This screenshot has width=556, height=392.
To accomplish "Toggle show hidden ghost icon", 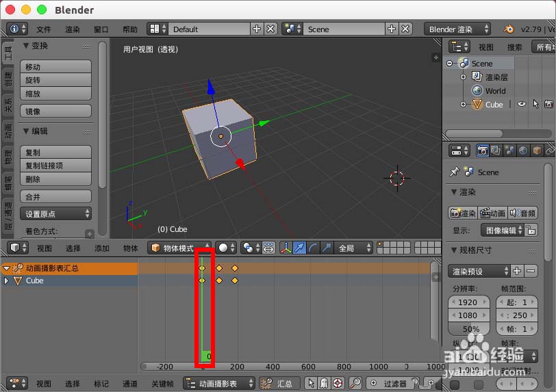I will coord(324,383).
